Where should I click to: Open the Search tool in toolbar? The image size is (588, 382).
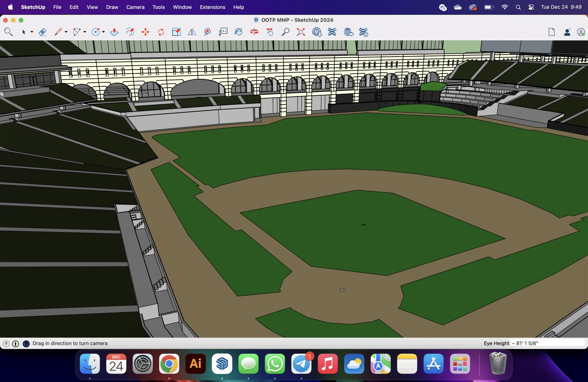click(9, 32)
